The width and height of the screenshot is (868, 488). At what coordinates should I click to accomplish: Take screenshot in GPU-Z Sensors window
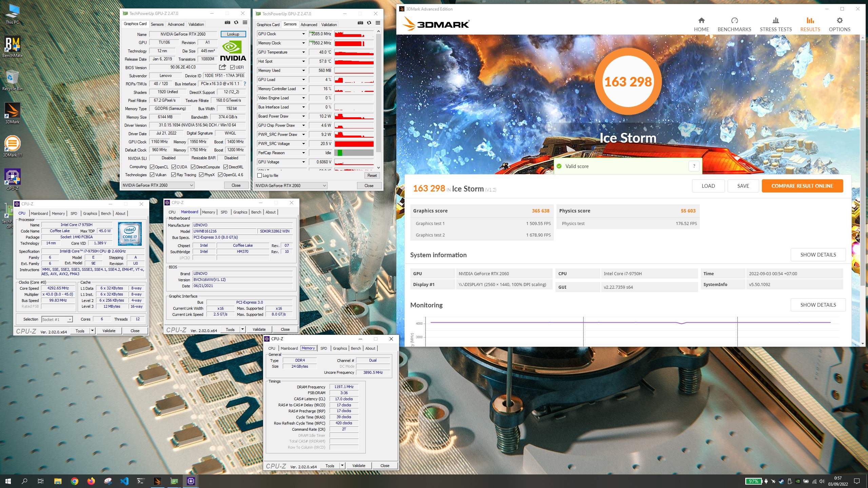pos(360,23)
